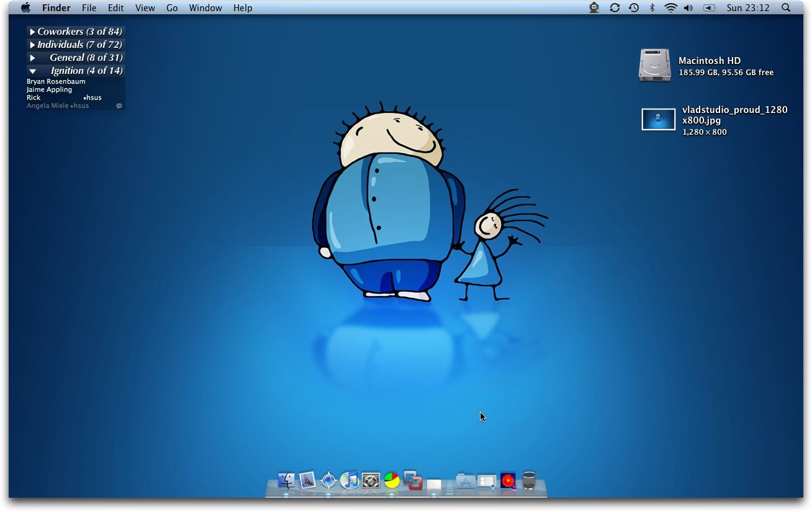Click the vladstudio_proud_1280x800.jpg file name
The height and width of the screenshot is (512, 812).
[735, 115]
